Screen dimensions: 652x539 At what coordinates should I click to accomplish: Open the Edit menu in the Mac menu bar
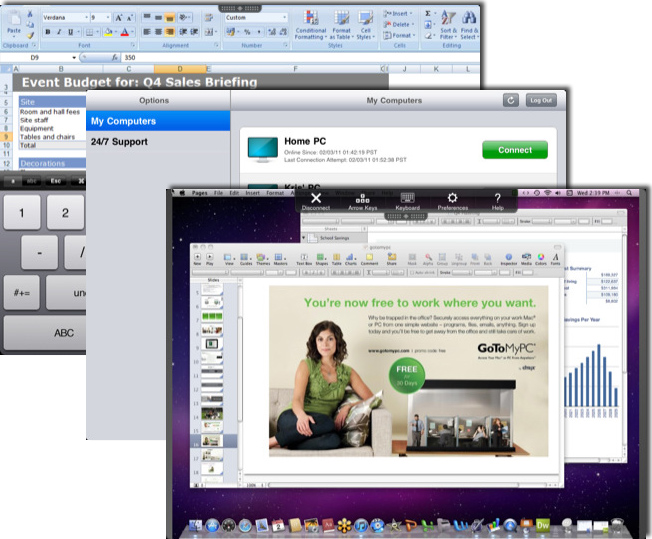point(234,193)
